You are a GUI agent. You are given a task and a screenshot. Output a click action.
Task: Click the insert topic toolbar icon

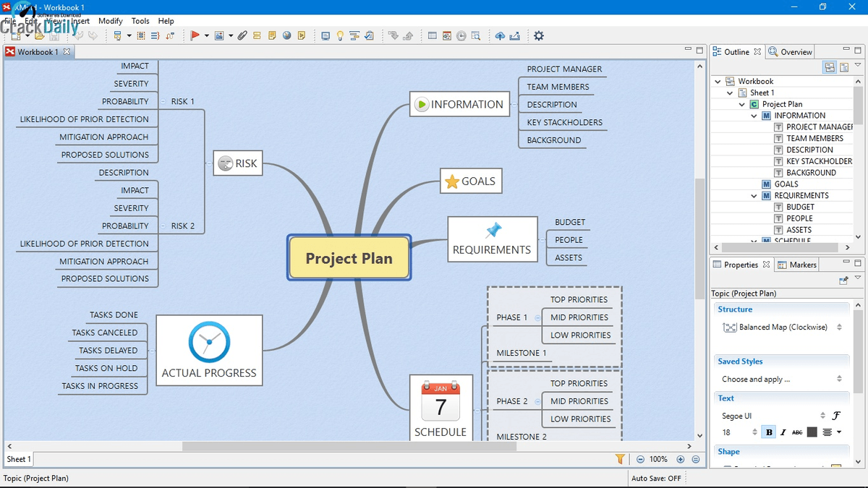click(117, 35)
